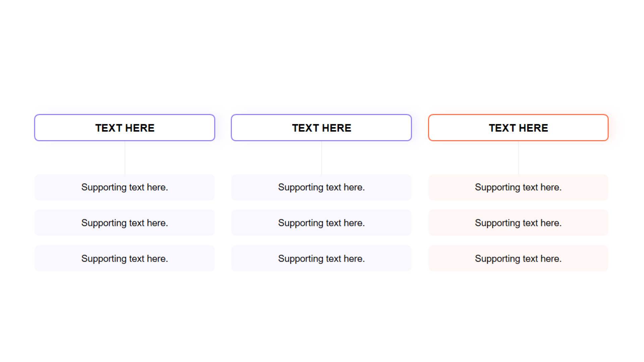Select connector line under orange header
This screenshot has width=644, height=362.
518,158
